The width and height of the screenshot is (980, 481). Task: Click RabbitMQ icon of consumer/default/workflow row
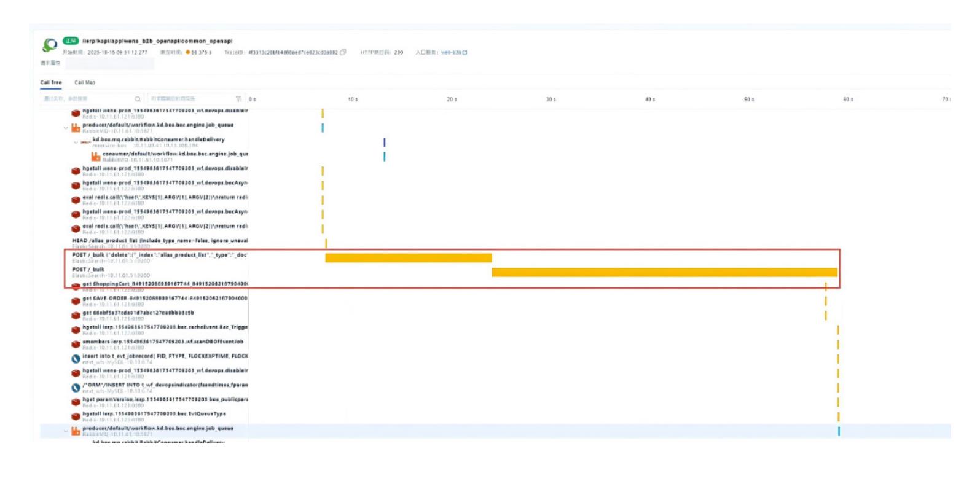(x=96, y=157)
